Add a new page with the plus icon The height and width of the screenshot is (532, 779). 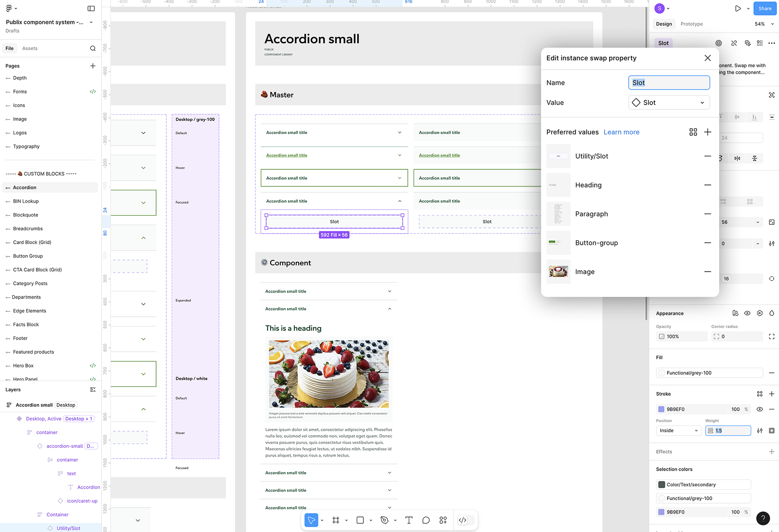pos(93,66)
